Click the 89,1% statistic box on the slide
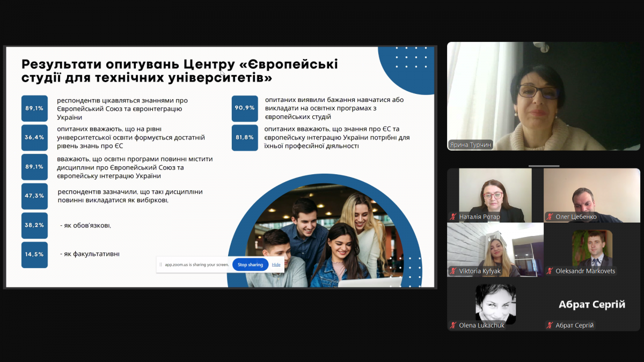The width and height of the screenshot is (644, 362). point(34,108)
